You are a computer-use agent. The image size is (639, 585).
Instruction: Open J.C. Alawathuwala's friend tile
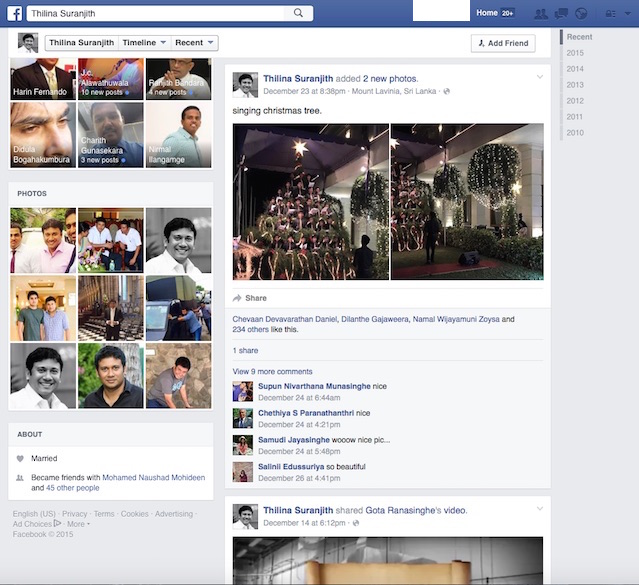pos(111,79)
